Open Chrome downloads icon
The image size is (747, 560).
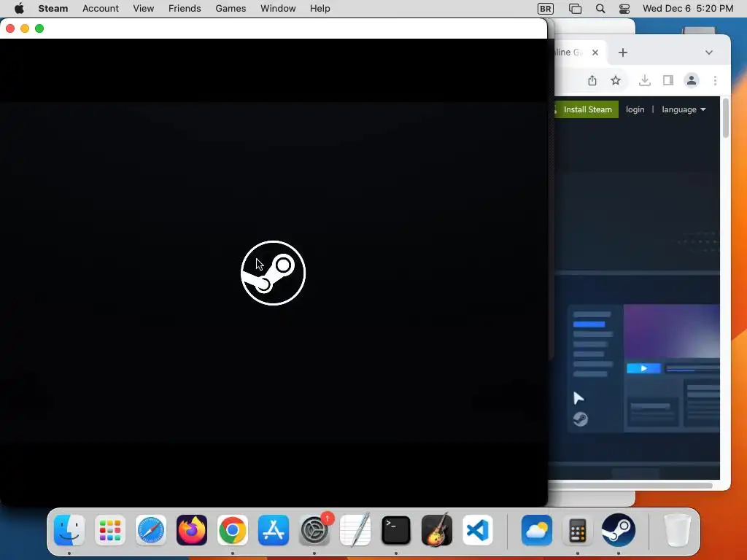point(645,80)
